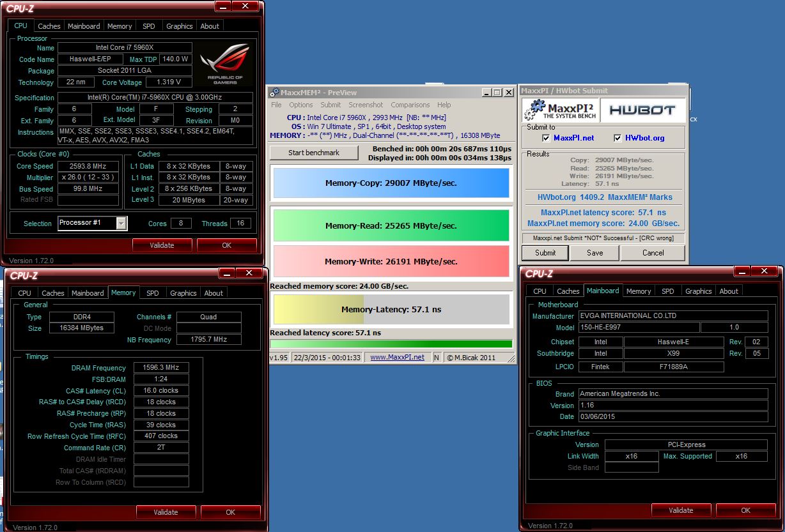Viewport: 785px width, 532px height.
Task: Click the MaxxPI² system bench logo
Action: [560, 110]
